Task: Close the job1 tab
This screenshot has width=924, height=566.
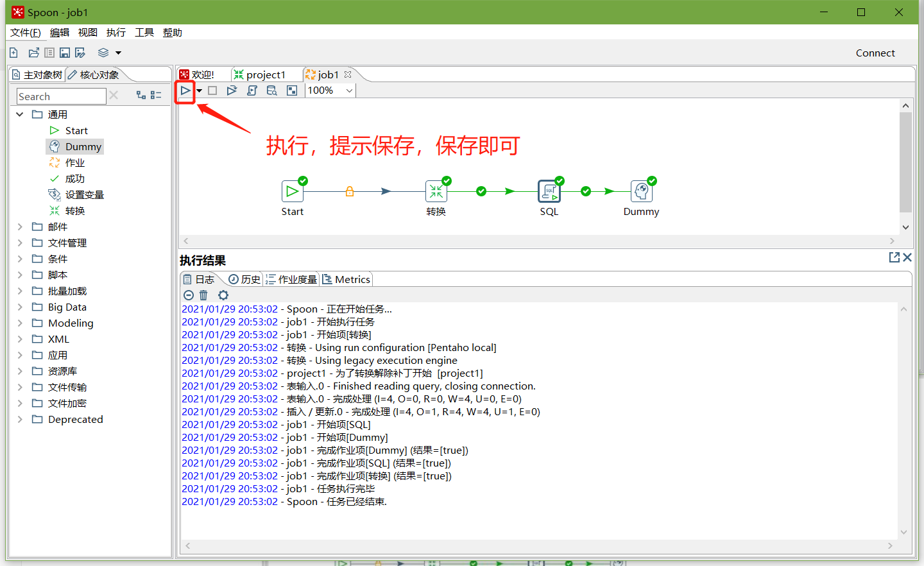Action: 348,74
